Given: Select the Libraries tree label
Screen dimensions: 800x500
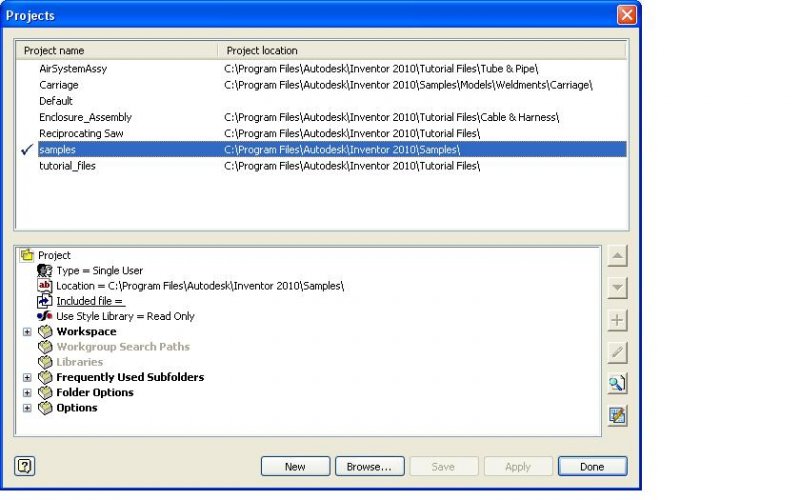Looking at the screenshot, I should (x=80, y=362).
